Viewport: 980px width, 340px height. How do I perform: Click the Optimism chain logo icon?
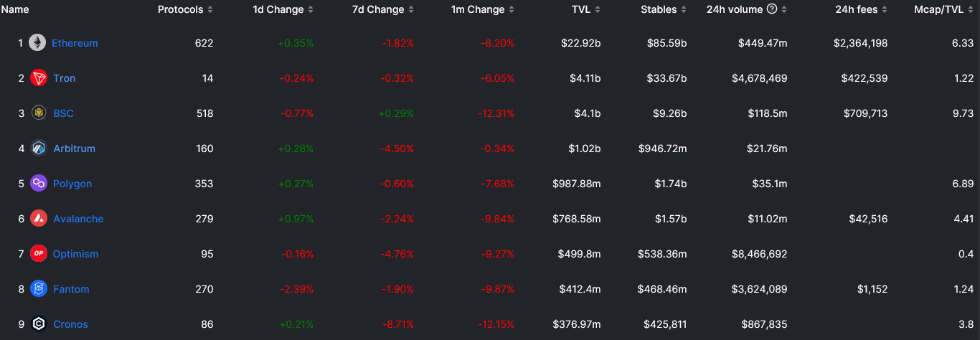tap(39, 254)
